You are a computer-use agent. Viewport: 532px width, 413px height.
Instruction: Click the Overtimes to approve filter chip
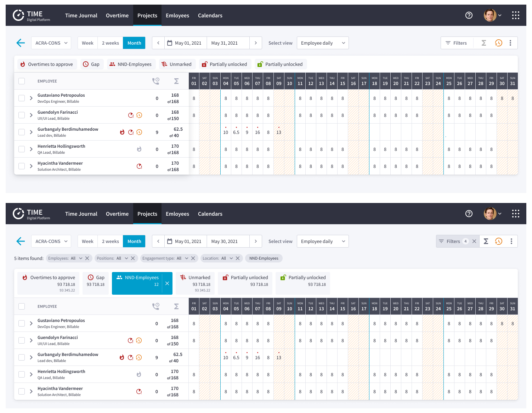pyautogui.click(x=46, y=64)
